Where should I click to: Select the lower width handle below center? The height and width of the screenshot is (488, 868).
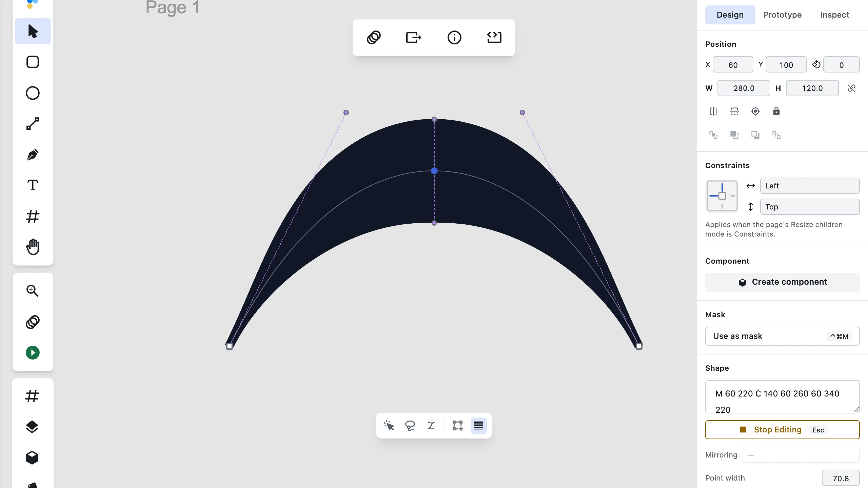click(x=434, y=223)
